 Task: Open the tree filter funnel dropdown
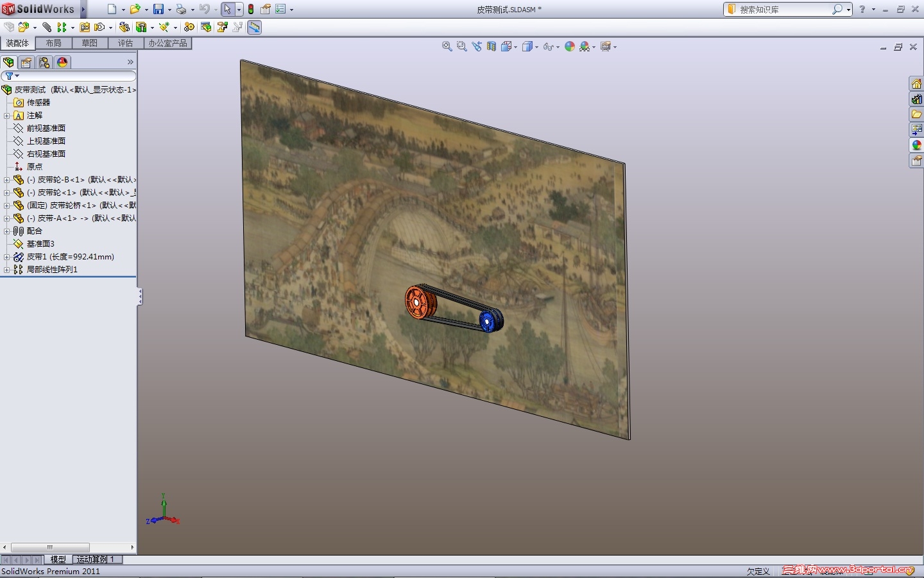[12, 76]
